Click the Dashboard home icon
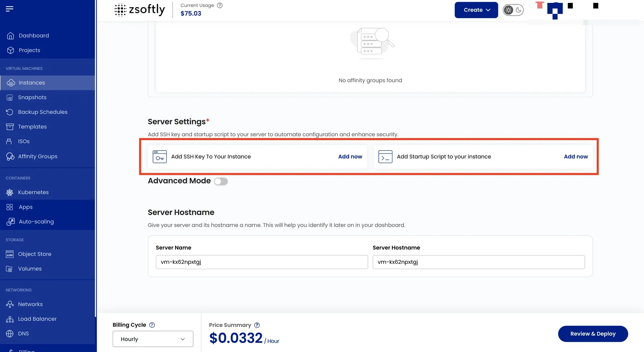The height and width of the screenshot is (352, 644). [x=10, y=36]
